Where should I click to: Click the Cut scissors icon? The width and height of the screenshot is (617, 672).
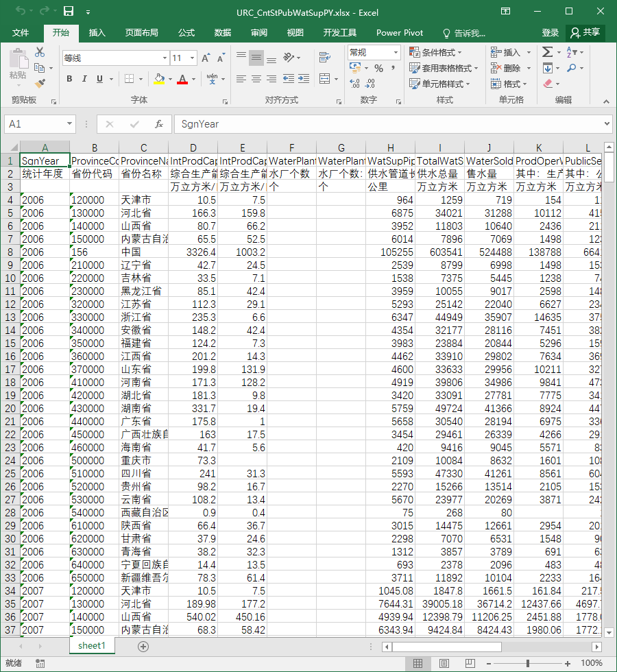tap(40, 52)
